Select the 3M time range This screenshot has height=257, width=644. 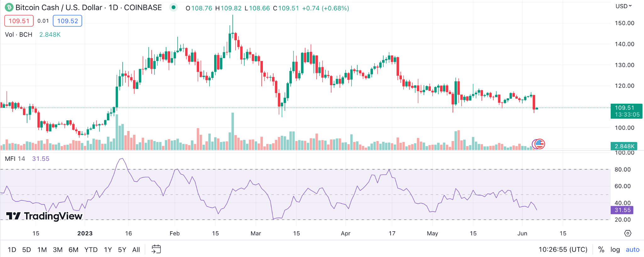58,250
